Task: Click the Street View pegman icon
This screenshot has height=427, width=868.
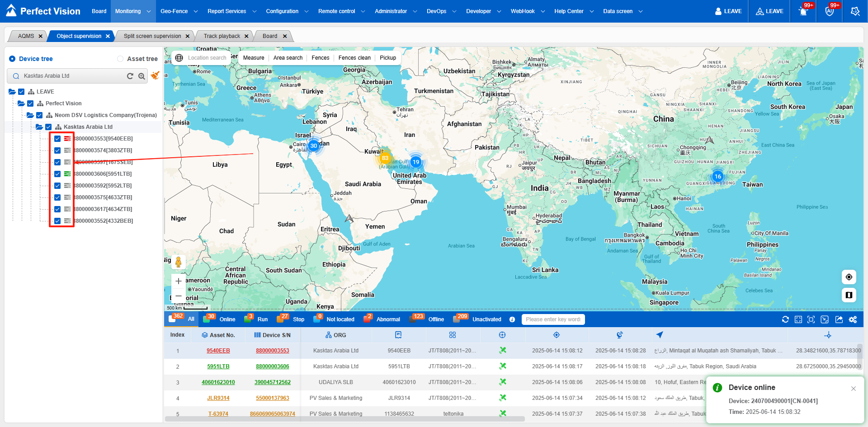Action: click(179, 262)
